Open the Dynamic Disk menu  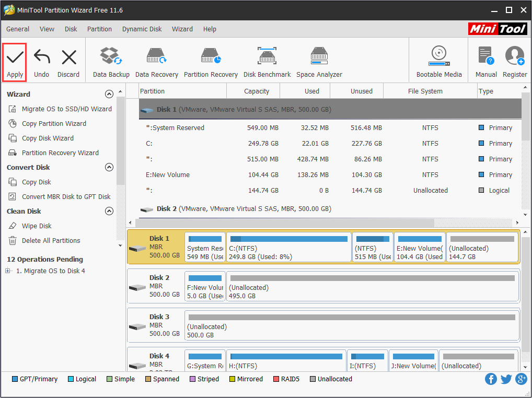(142, 29)
